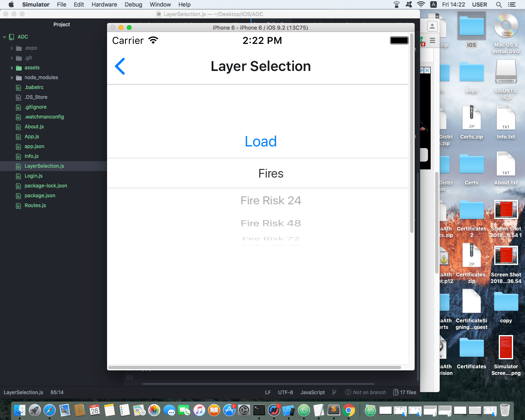
Task: Open Calendar from the Dock
Action: (x=95, y=410)
